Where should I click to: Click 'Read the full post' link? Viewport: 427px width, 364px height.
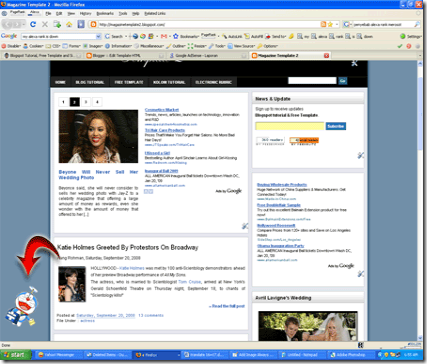point(227,306)
